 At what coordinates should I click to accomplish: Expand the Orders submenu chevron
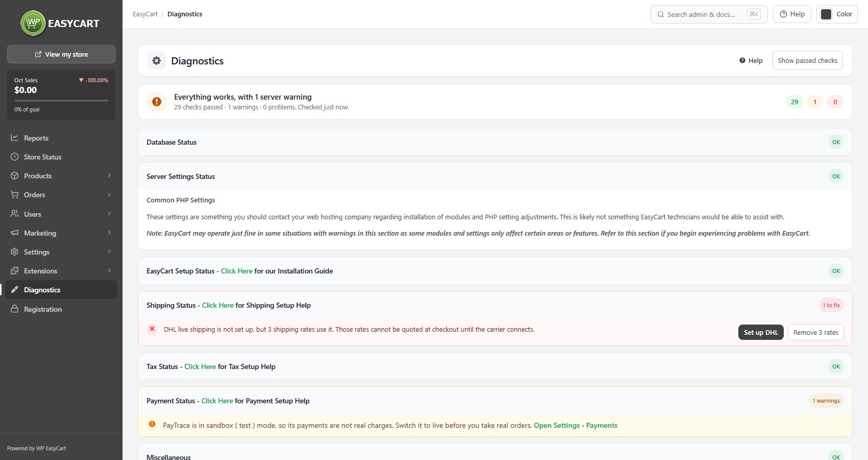(109, 195)
